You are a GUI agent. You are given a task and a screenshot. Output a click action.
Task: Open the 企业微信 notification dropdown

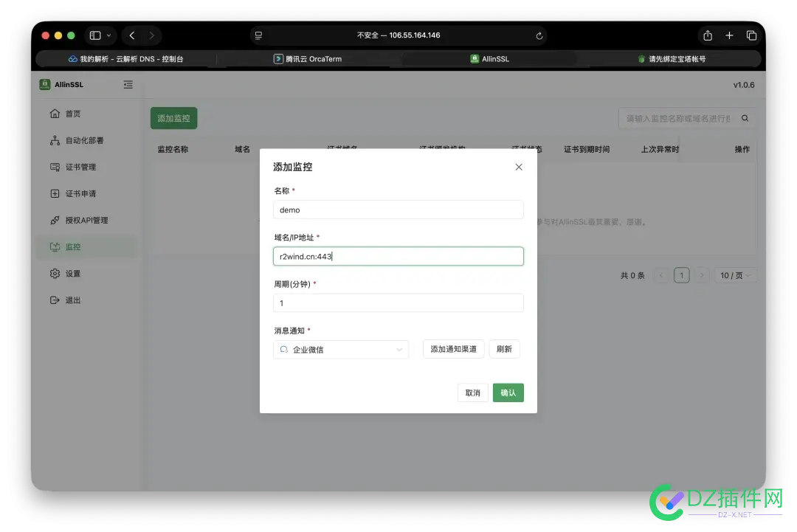pyautogui.click(x=341, y=350)
